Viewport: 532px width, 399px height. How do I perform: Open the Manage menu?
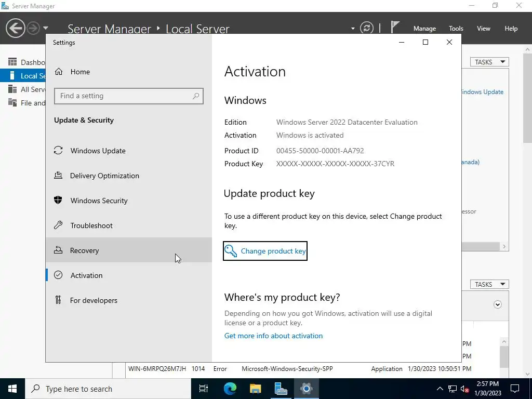(x=424, y=29)
